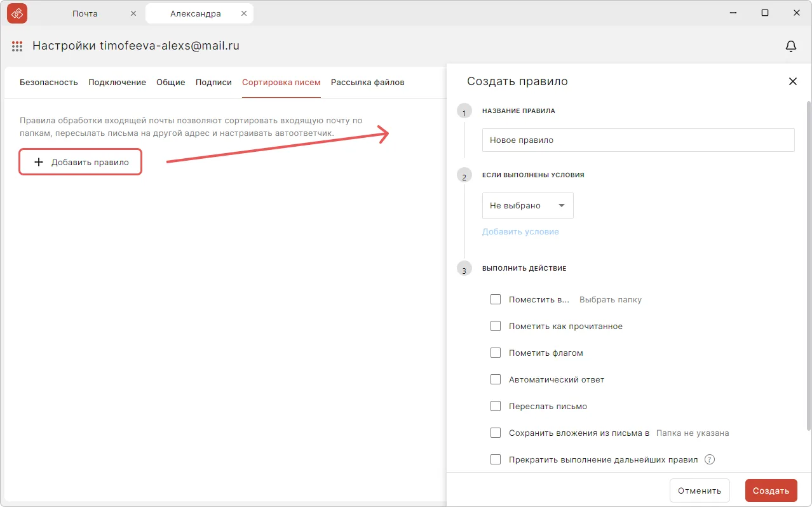Maximize the application window

click(x=765, y=13)
